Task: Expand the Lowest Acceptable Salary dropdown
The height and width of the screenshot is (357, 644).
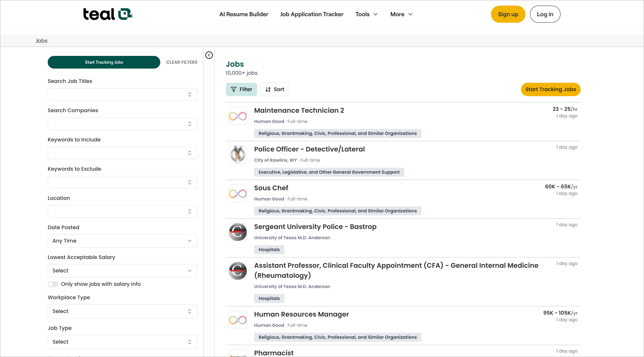Action: point(122,271)
